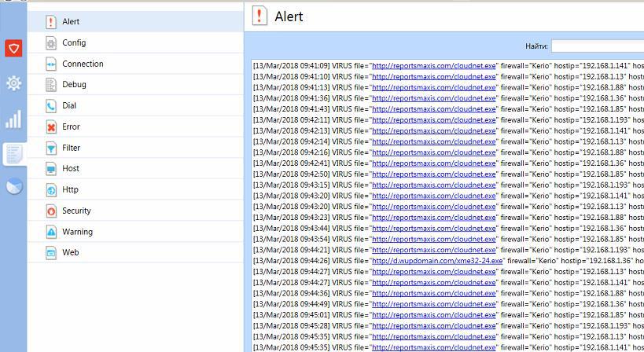Select the [13/Mar/2018 09:42:41] timestamp

coord(291,163)
